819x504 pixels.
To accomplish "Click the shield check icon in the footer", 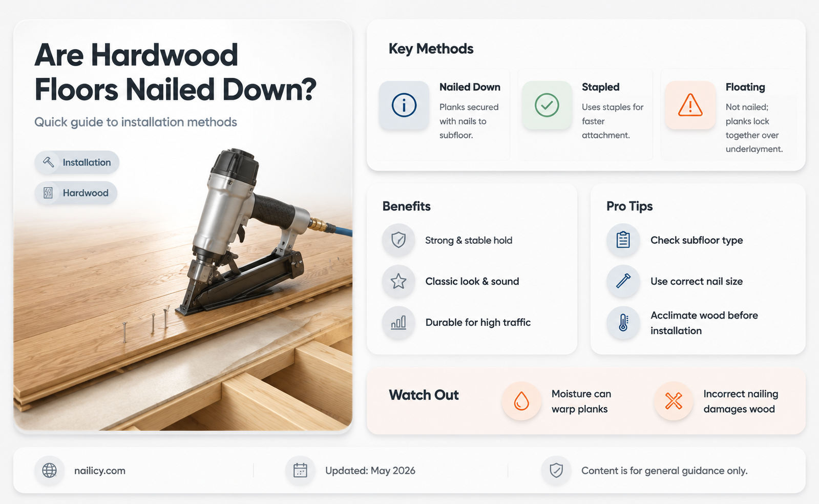I will click(556, 470).
